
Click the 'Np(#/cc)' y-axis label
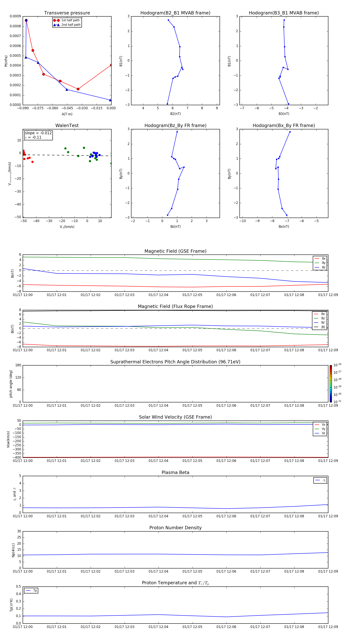(13, 550)
